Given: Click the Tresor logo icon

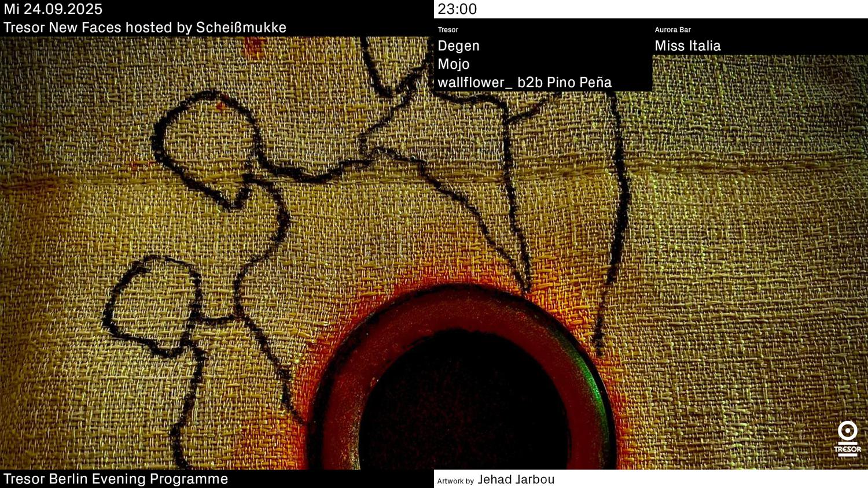Looking at the screenshot, I should pos(847,439).
